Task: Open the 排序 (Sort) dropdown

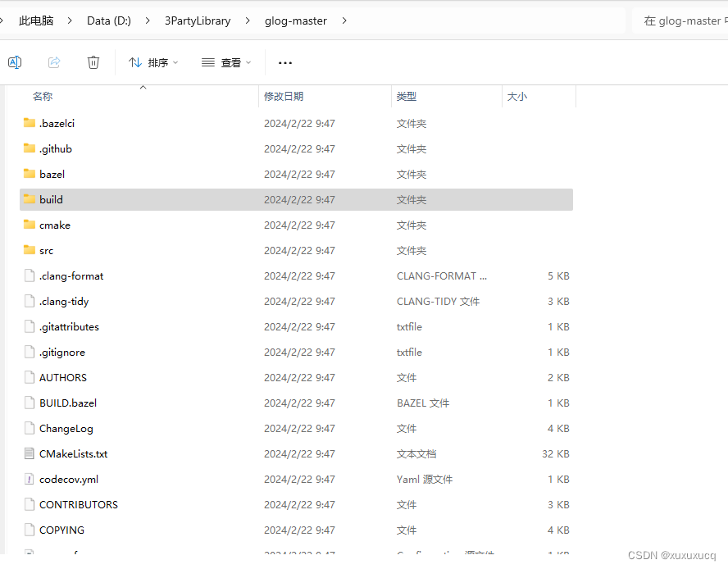Action: 152,62
